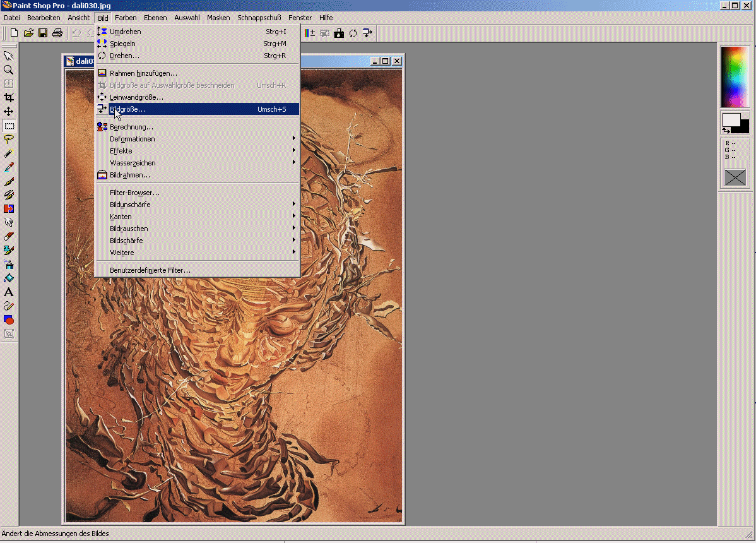This screenshot has width=756, height=543.
Task: Select the Flood Fill bucket tool
Action: (9, 278)
